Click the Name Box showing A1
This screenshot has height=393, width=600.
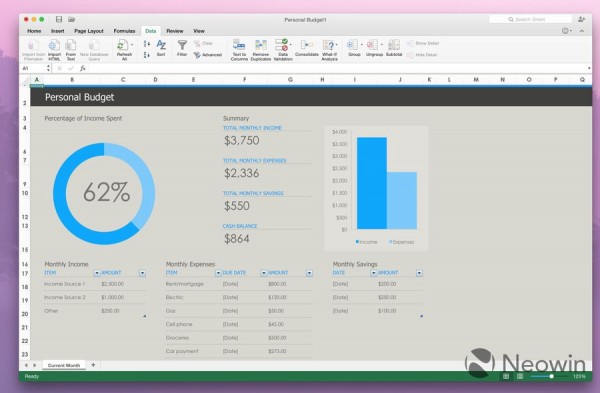point(33,68)
